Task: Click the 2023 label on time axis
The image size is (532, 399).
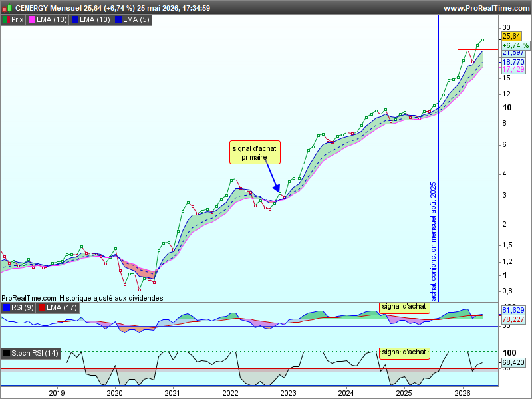Action: (x=289, y=393)
